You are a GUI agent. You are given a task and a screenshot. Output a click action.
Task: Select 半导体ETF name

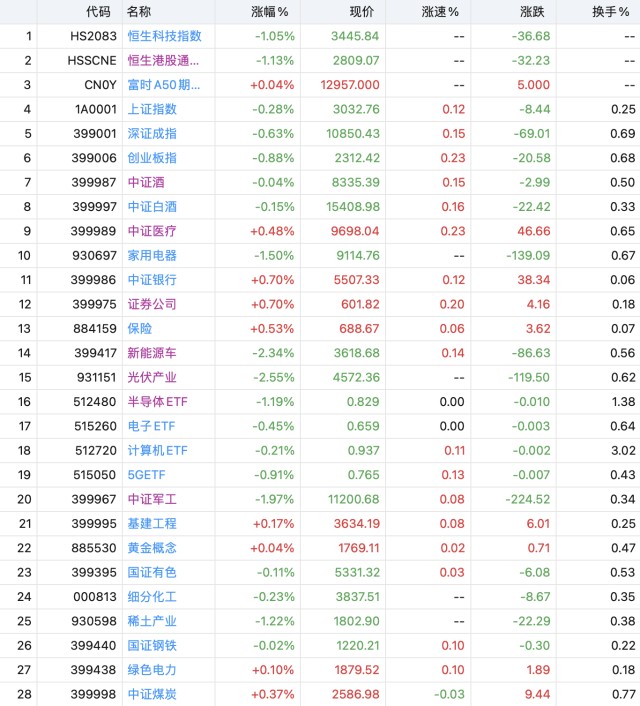tap(158, 402)
